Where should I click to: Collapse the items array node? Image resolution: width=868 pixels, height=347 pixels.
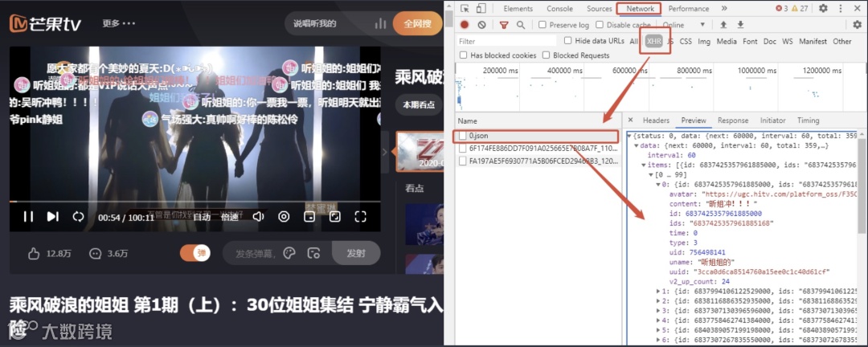pyautogui.click(x=643, y=165)
